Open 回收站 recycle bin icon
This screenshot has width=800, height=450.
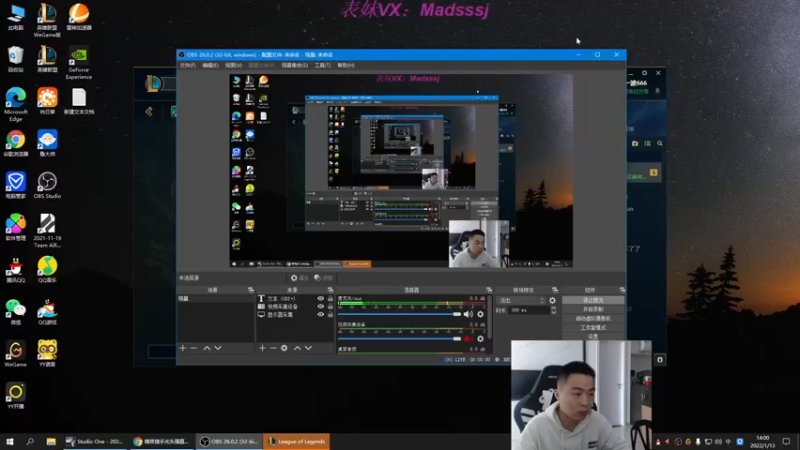click(x=15, y=59)
